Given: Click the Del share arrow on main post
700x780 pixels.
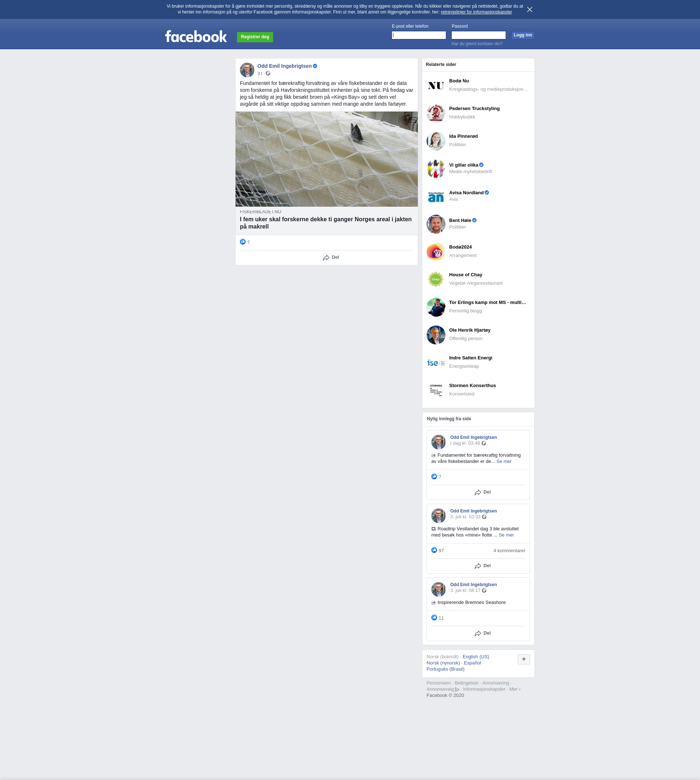Looking at the screenshot, I should pyautogui.click(x=326, y=258).
